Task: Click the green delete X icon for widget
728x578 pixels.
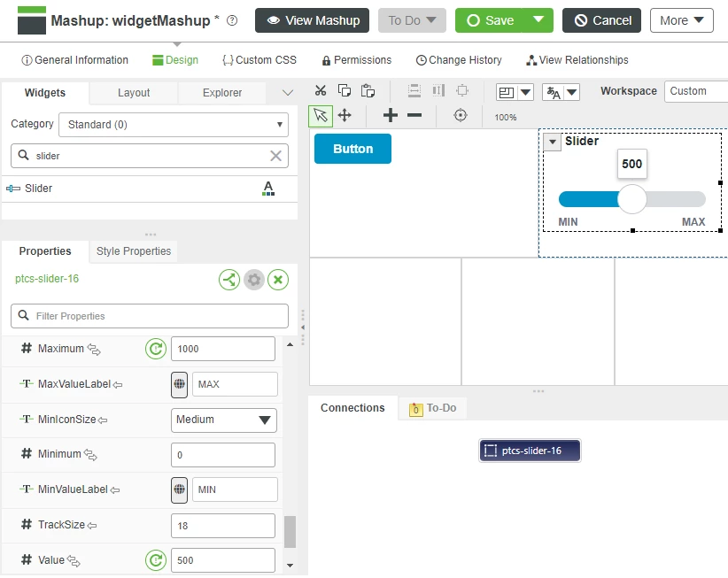Action: pyautogui.click(x=278, y=280)
